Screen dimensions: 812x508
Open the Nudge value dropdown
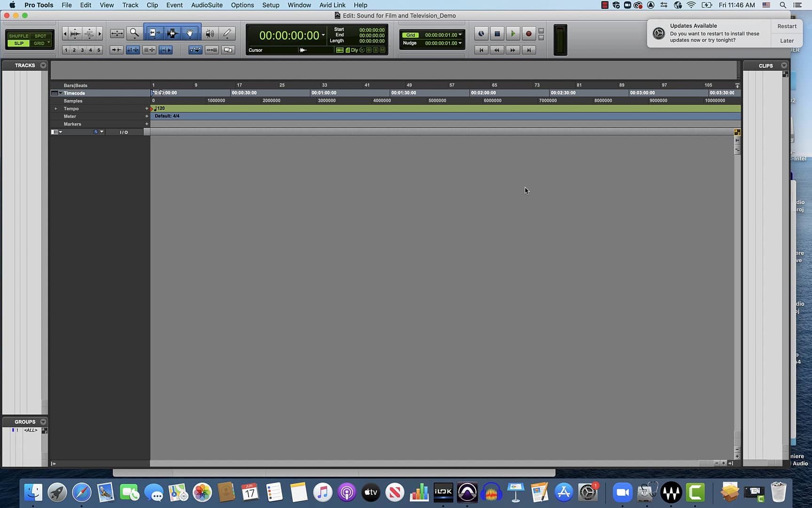pos(459,43)
